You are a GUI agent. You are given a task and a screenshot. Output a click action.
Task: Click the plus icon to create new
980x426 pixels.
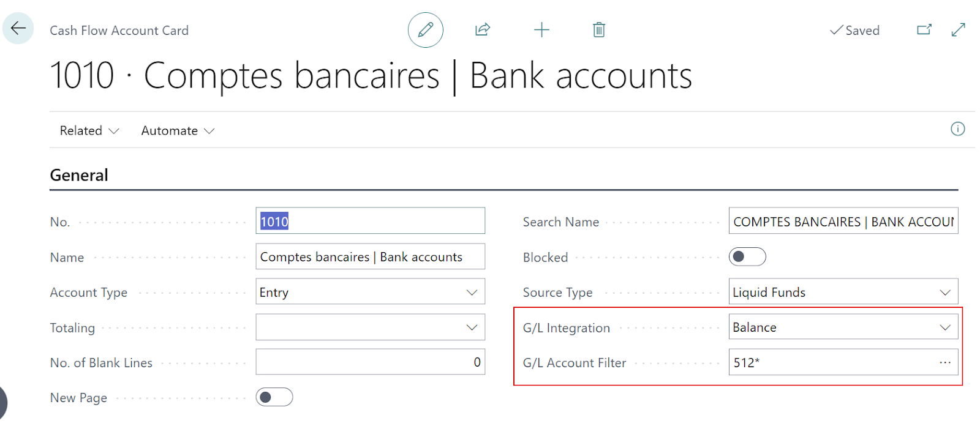[x=541, y=30]
